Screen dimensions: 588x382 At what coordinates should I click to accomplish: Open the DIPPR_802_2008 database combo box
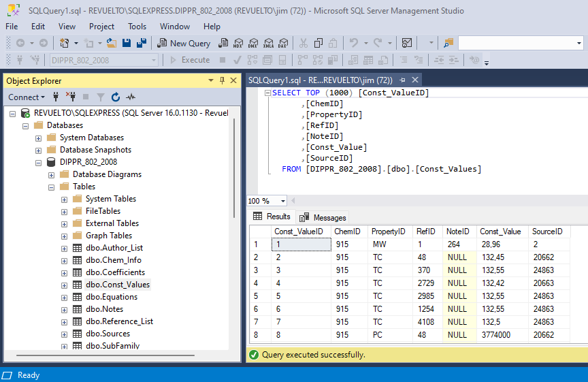(x=104, y=60)
